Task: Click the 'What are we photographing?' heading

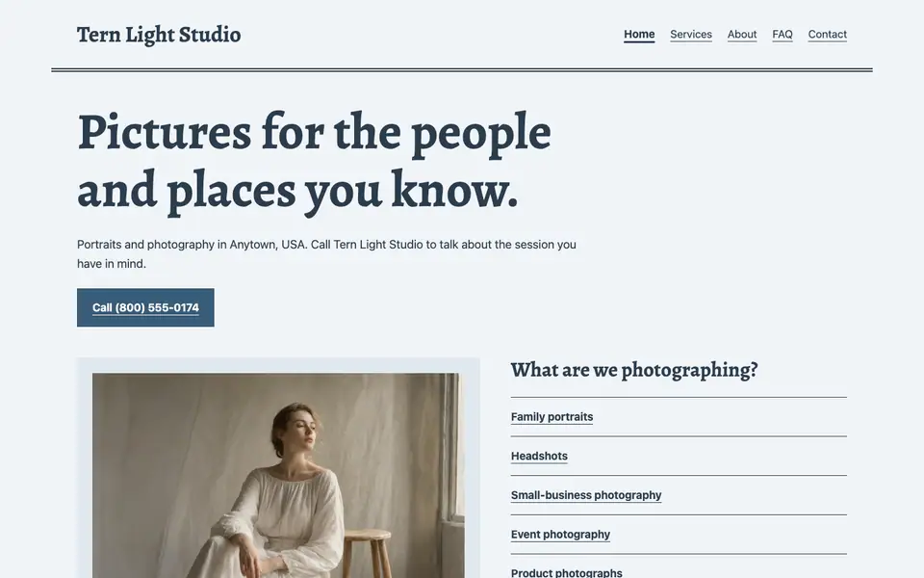Action: pyautogui.click(x=634, y=370)
